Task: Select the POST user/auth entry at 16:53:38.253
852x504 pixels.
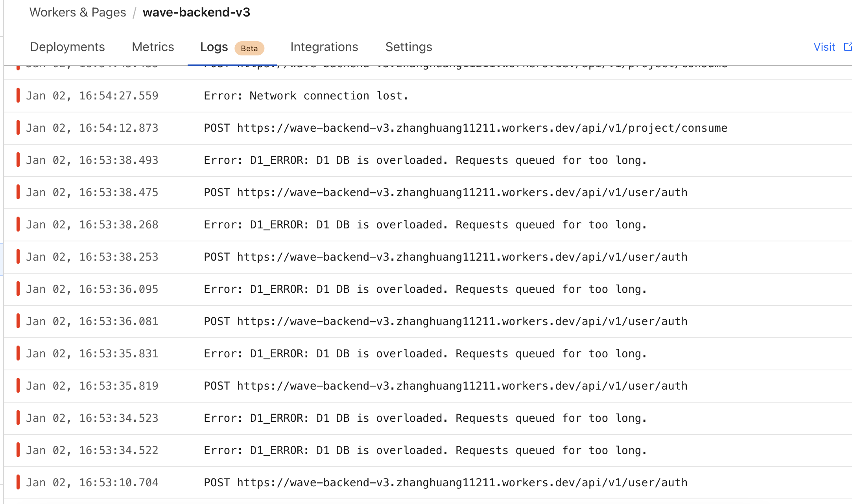Action: point(445,257)
